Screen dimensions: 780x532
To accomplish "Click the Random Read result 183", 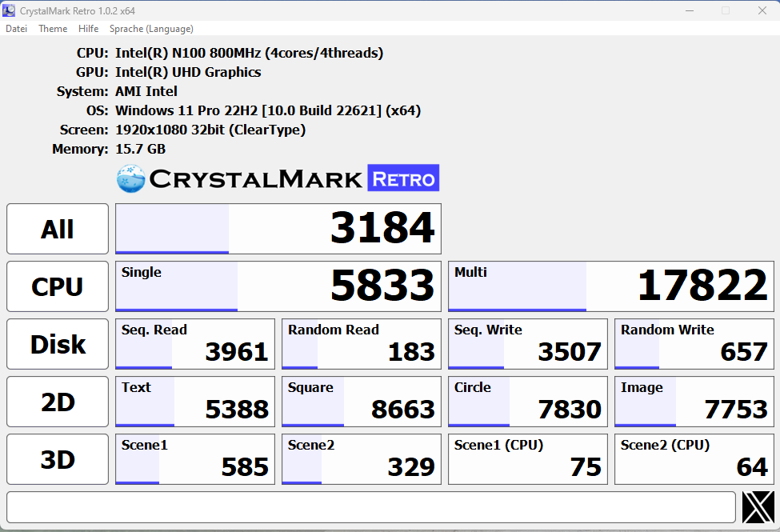I will point(361,344).
